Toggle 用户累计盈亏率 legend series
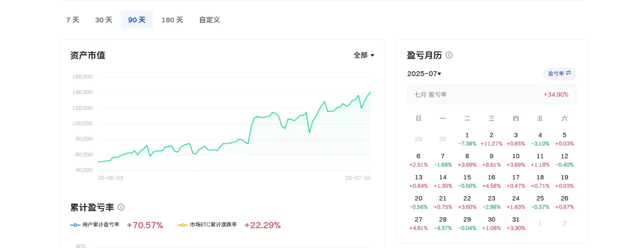644x248 pixels. click(95, 225)
